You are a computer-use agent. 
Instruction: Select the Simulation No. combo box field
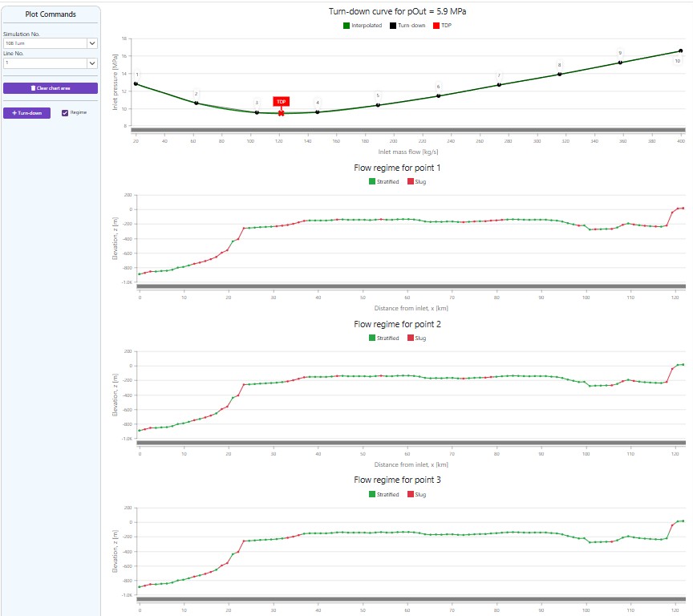(51, 43)
